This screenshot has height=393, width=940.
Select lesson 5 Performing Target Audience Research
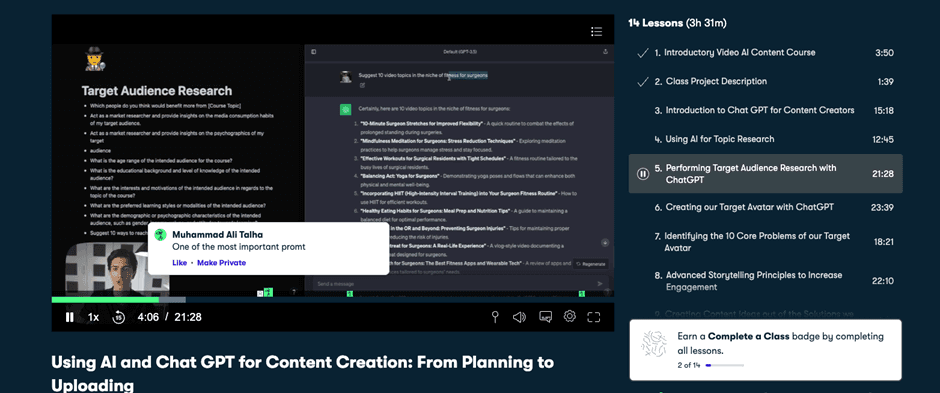tap(766, 174)
